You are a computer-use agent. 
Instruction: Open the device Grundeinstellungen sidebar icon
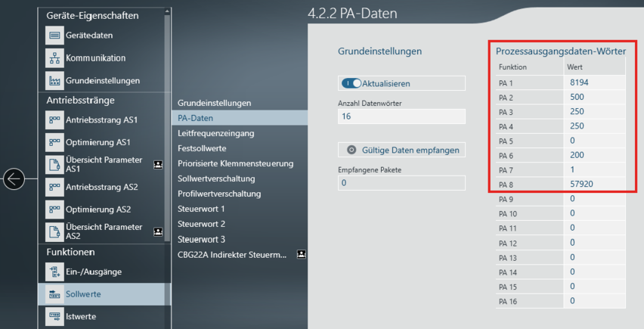54,81
